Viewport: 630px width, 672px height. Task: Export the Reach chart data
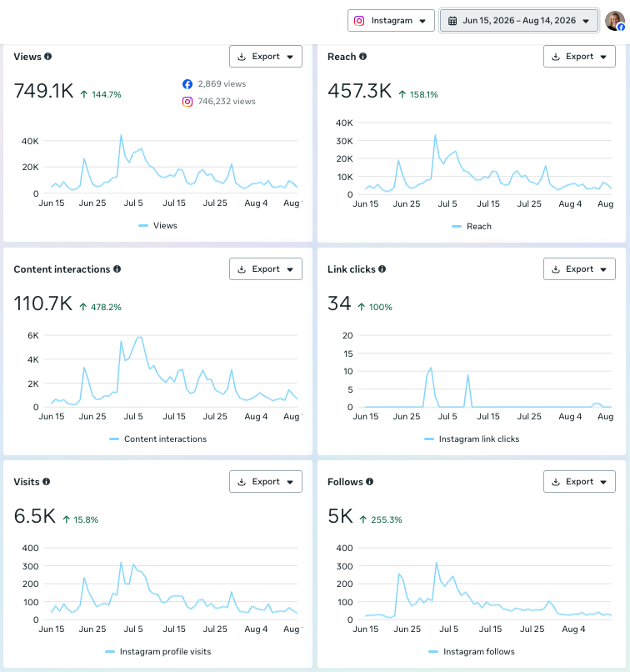pos(579,56)
